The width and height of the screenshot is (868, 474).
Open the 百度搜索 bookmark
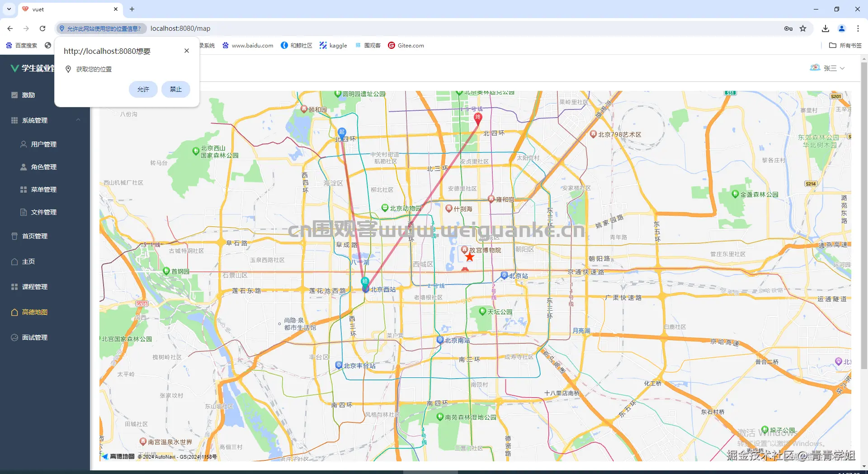coord(22,45)
